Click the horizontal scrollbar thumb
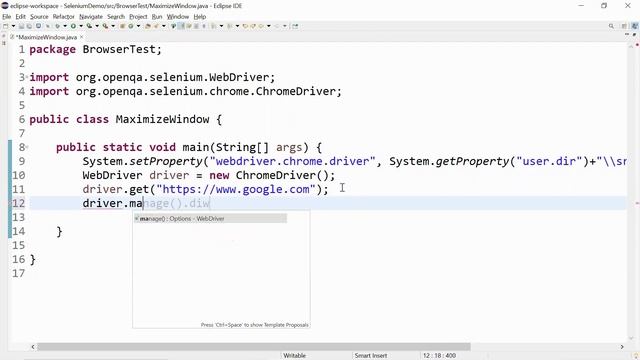Image resolution: width=640 pixels, height=360 pixels. point(254,347)
